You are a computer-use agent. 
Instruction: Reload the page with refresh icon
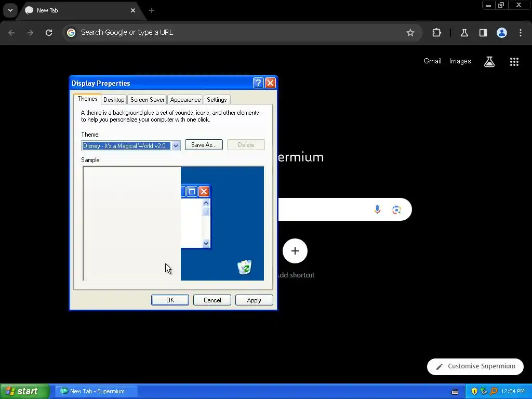[49, 33]
